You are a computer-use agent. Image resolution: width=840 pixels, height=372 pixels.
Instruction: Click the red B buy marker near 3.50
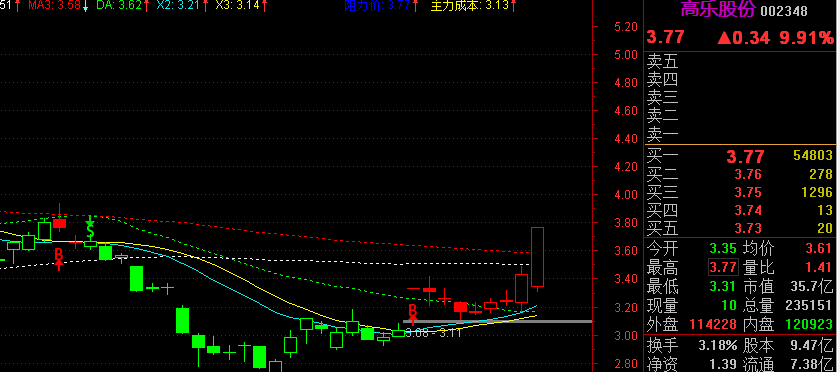[x=59, y=256]
